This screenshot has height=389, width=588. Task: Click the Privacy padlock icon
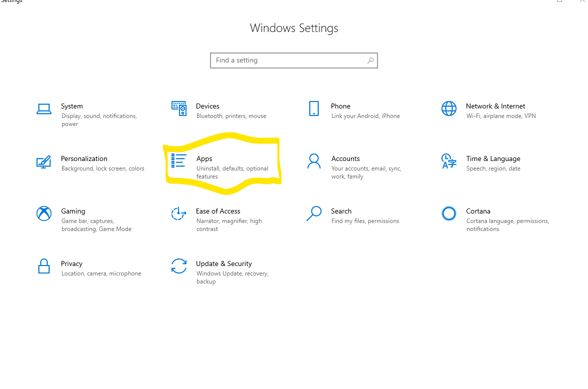44,266
